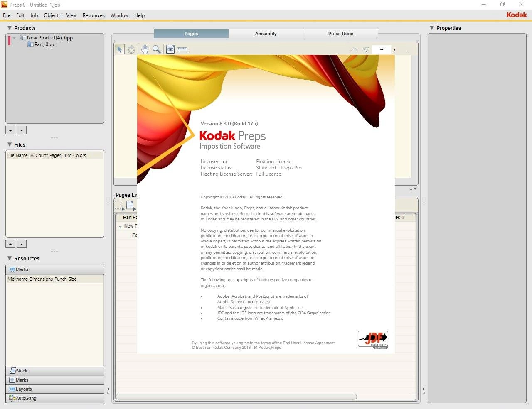Remove a product with the minus button
This screenshot has width=532, height=409.
tap(22, 130)
